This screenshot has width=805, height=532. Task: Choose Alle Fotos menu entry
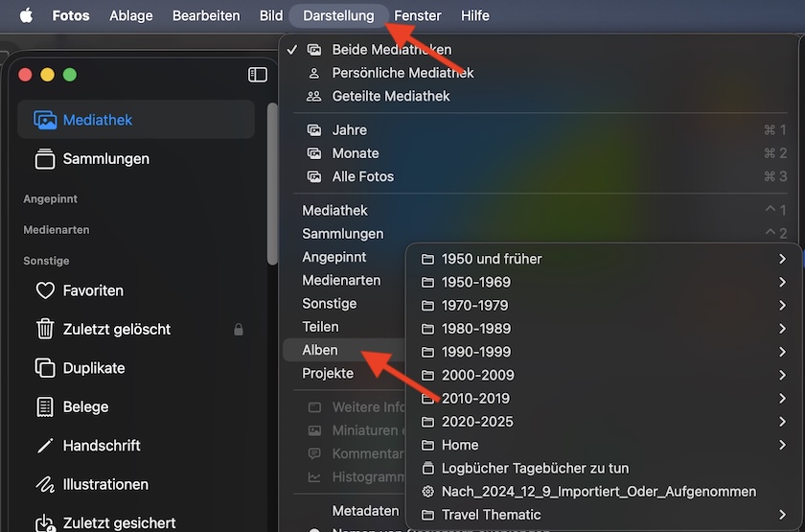pos(362,176)
